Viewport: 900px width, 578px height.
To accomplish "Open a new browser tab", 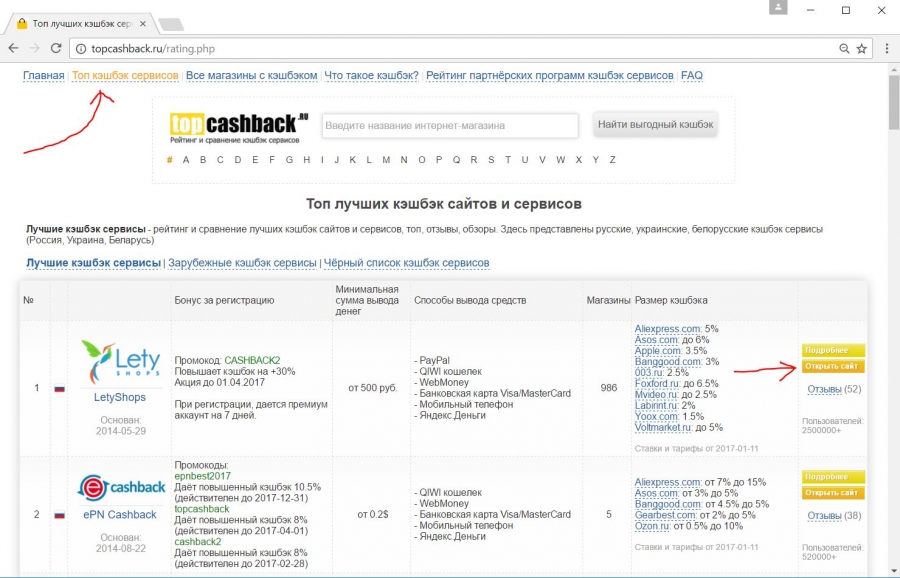I will (x=170, y=24).
